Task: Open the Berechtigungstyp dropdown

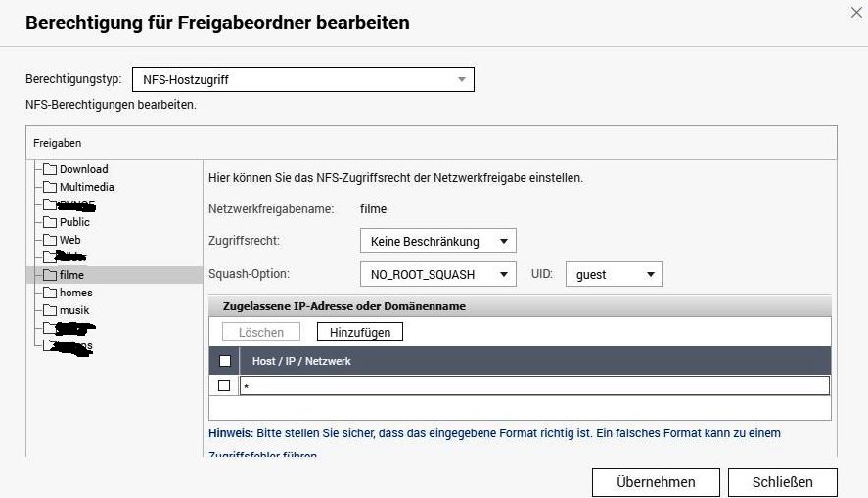Action: pos(302,79)
